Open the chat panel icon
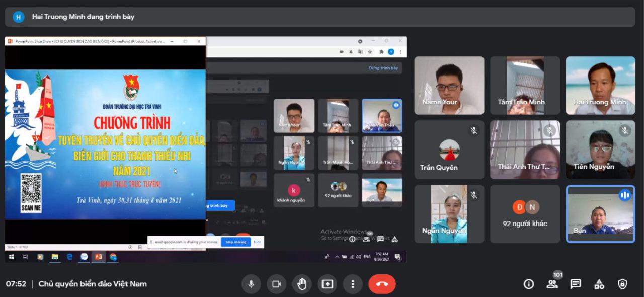This screenshot has height=297, width=644. [576, 284]
